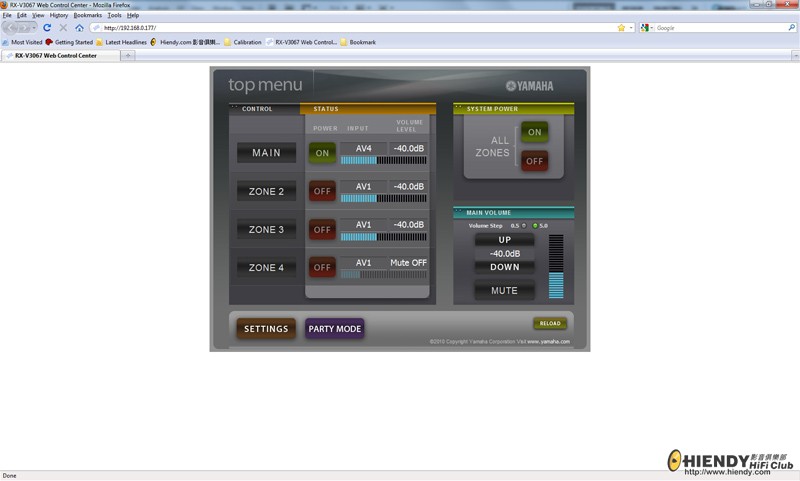This screenshot has height=481, width=800.
Task: Click the -40.0dB main volume readout
Action: [504, 254]
